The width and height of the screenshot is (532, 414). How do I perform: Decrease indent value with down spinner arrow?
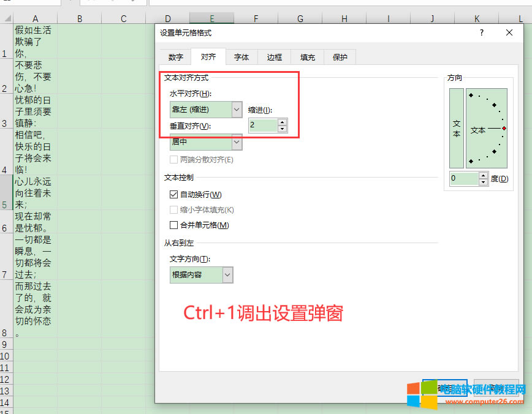pos(282,129)
